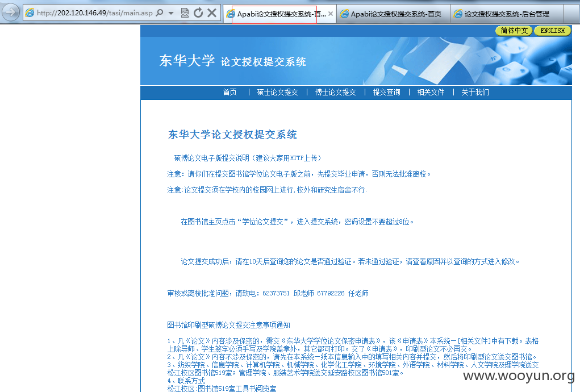Click the line about 密码设置不要超过8位
580x392 pixels.
click(x=297, y=222)
